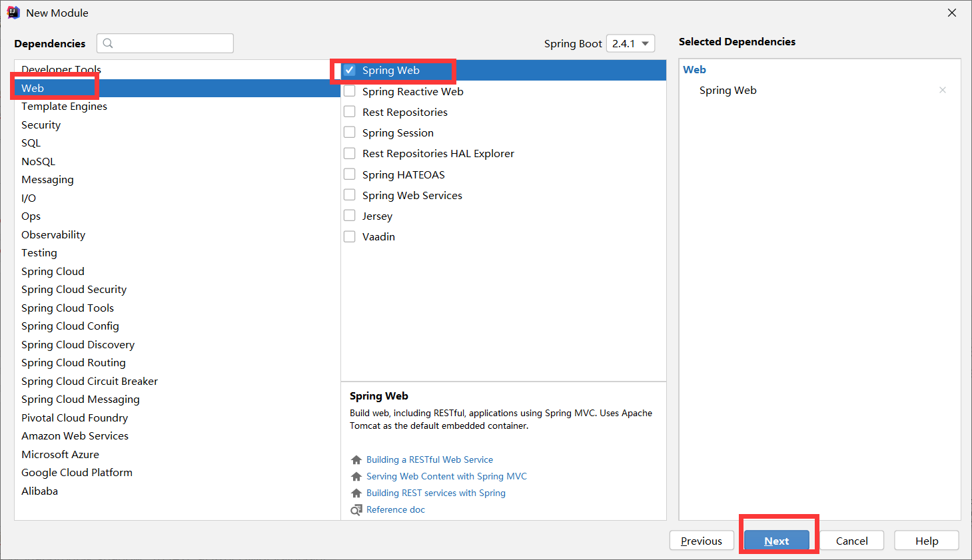Focus the Dependencies search field
This screenshot has width=972, height=560.
tap(165, 43)
